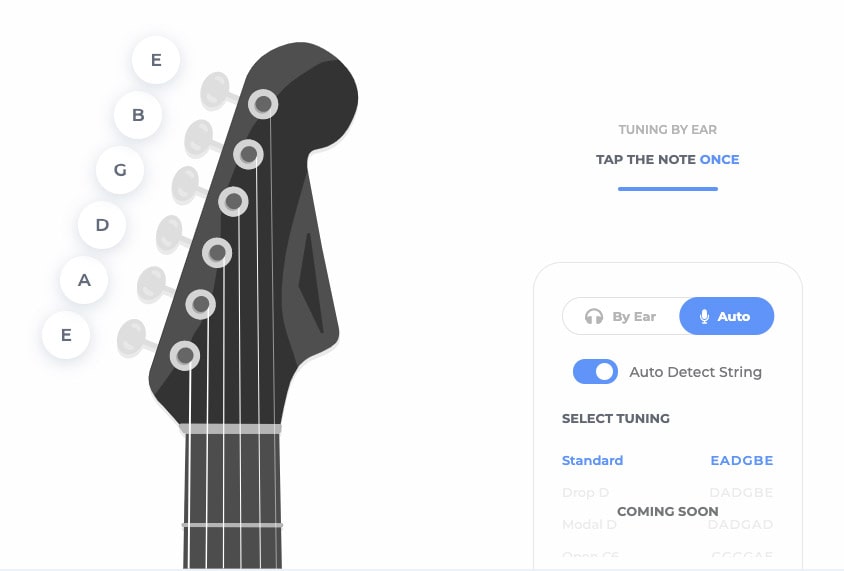Tap the D note button
844x571 pixels.
[102, 225]
